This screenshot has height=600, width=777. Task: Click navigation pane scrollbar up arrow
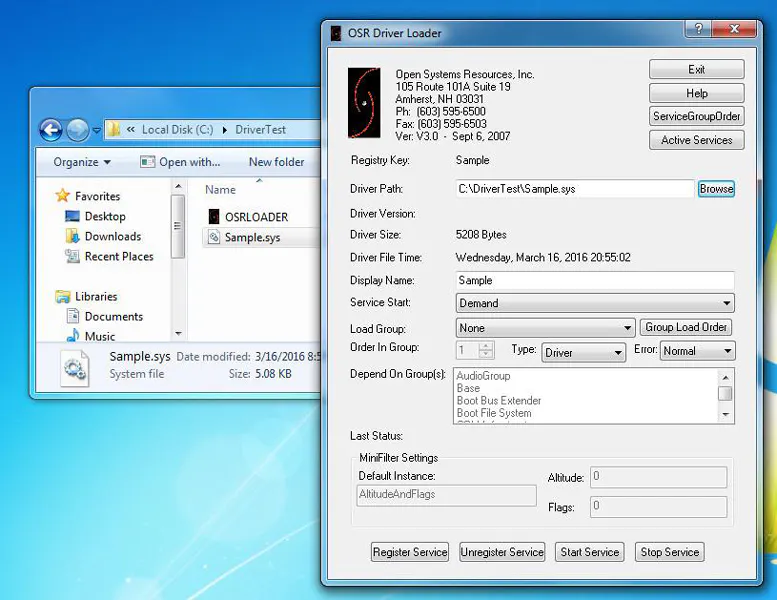point(178,186)
